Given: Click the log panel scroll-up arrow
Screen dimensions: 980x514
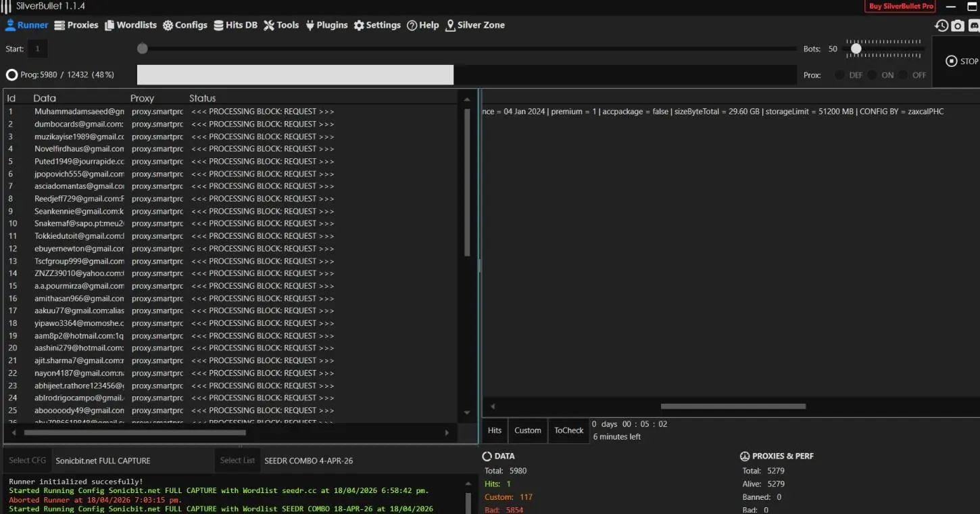Looking at the screenshot, I should click(x=467, y=484).
